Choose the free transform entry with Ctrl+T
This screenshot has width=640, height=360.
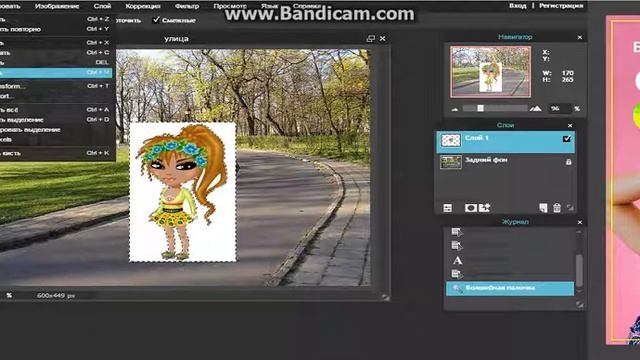(56, 86)
